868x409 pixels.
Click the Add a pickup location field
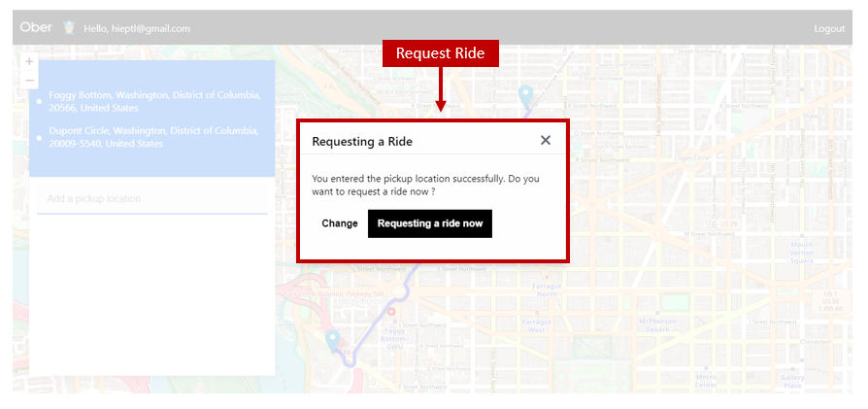(x=151, y=199)
